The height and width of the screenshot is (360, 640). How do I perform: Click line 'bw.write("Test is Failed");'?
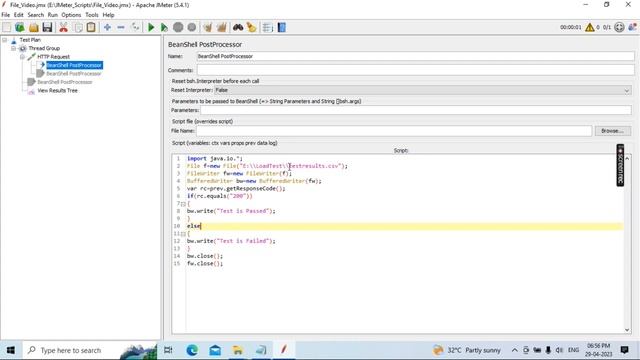[x=231, y=241]
